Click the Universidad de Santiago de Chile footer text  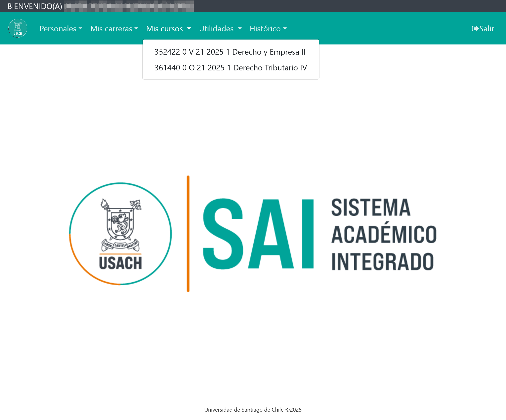pyautogui.click(x=253, y=410)
